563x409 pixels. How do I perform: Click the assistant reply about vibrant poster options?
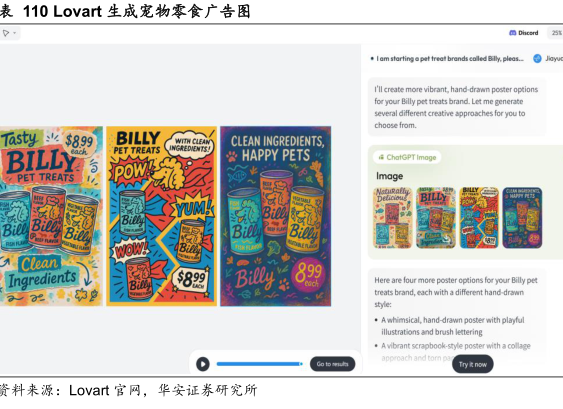click(456, 107)
